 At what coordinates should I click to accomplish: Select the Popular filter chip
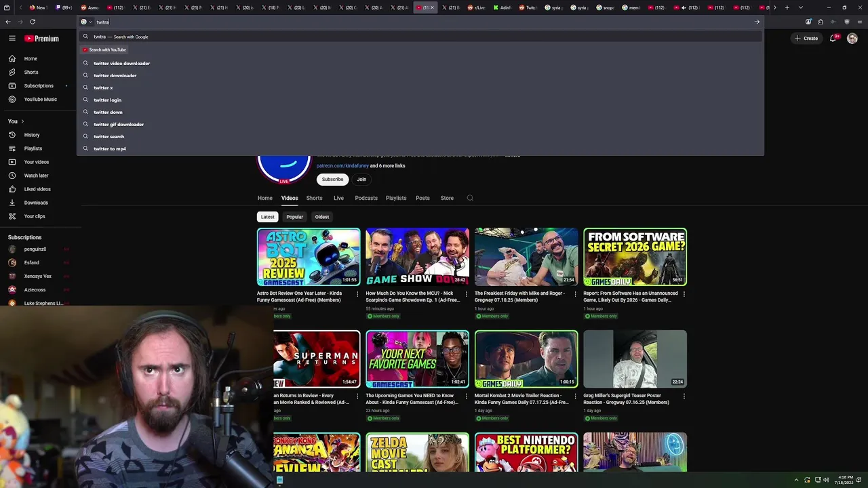(x=294, y=217)
